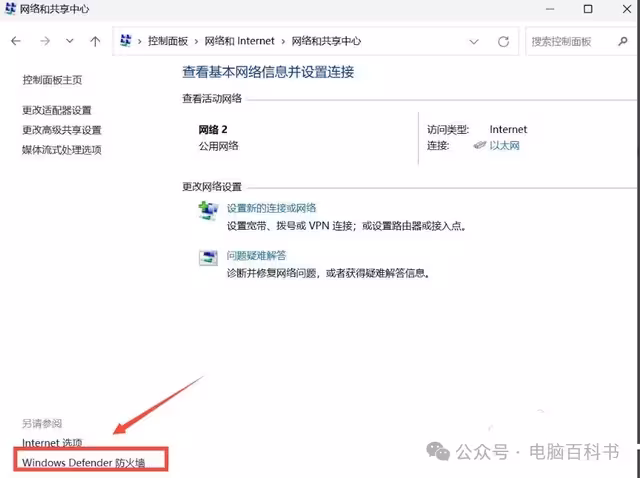The width and height of the screenshot is (640, 478).
Task: Open Windows Defender 防火墙 link
Action: (83, 463)
